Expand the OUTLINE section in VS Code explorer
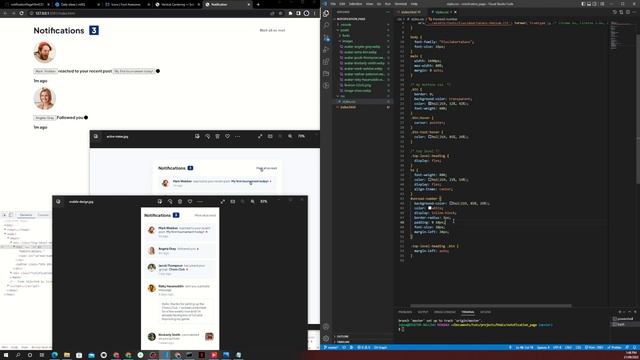640x360 pixels. (342, 336)
